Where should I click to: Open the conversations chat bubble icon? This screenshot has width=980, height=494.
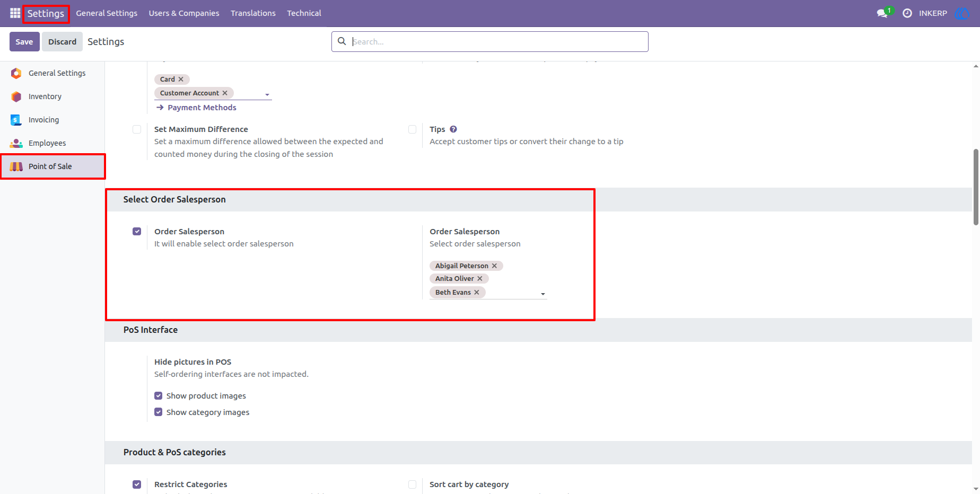(882, 13)
